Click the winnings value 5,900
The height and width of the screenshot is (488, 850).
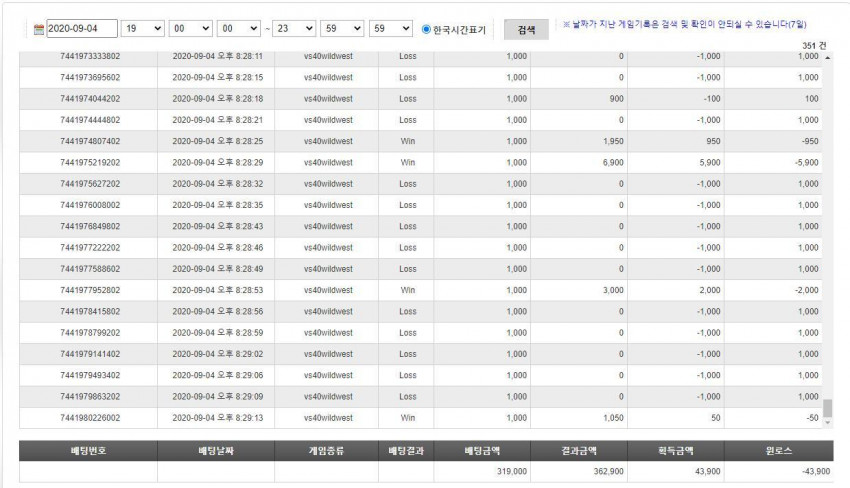pyautogui.click(x=710, y=163)
